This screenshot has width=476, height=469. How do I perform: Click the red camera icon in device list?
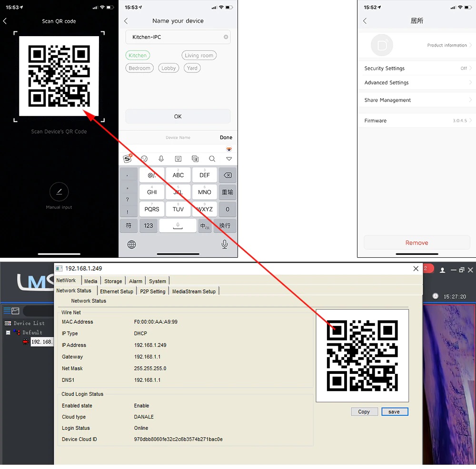[26, 342]
